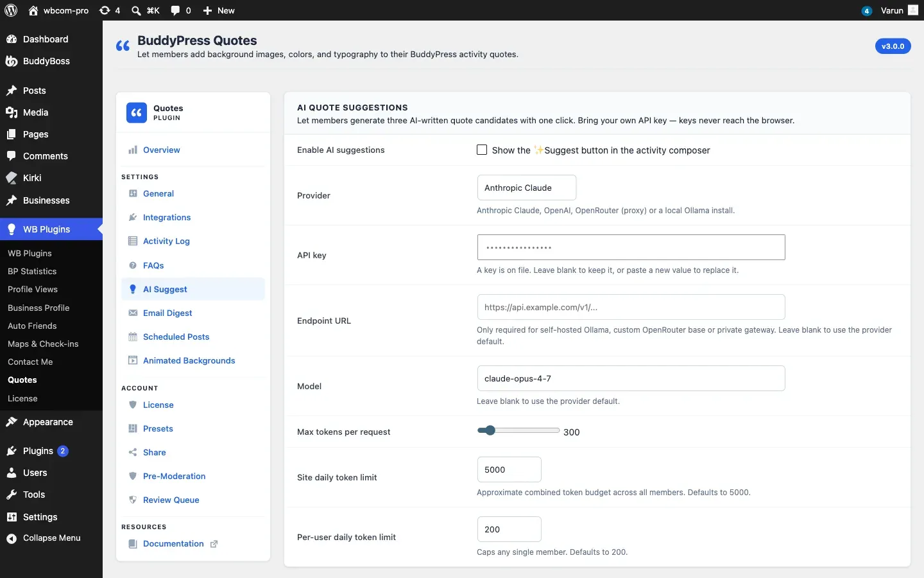
Task: Click the v3.0.0 version badge
Action: pos(893,46)
